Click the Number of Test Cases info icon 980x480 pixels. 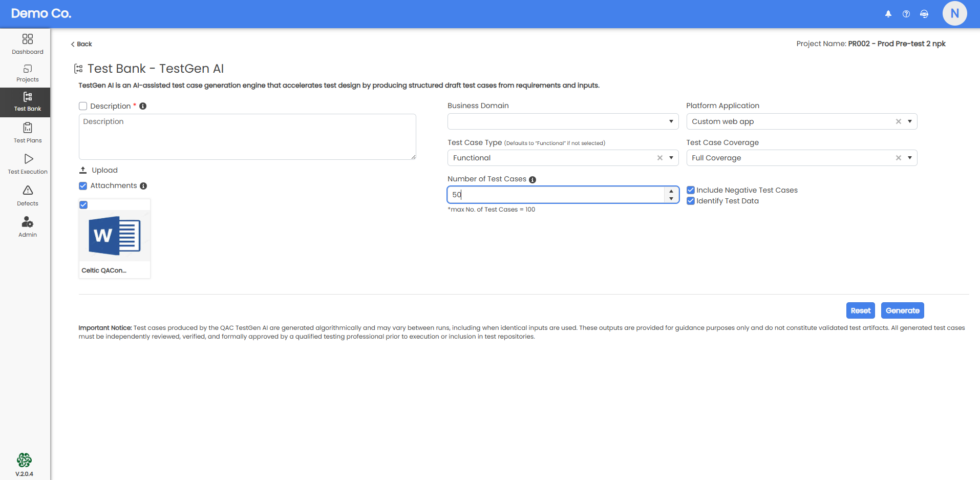tap(532, 179)
